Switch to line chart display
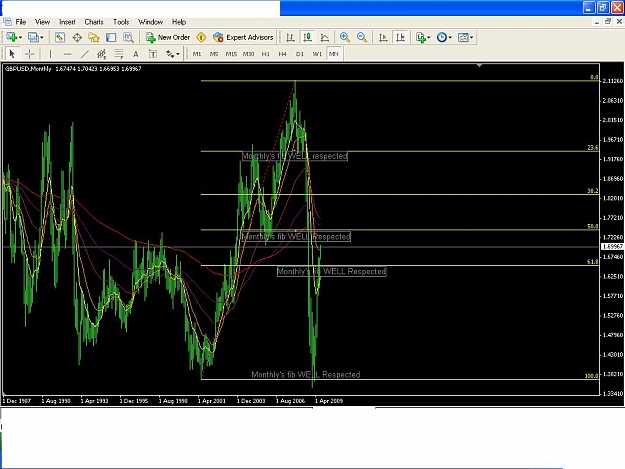Screen dimensions: 625x469 (x=325, y=37)
